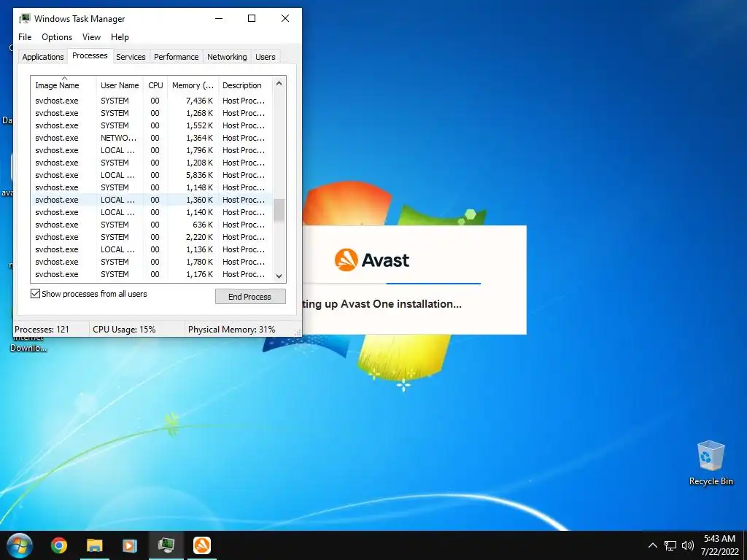Click the Task Manager title bar icon
Viewport: 747px width, 560px height.
click(25, 18)
